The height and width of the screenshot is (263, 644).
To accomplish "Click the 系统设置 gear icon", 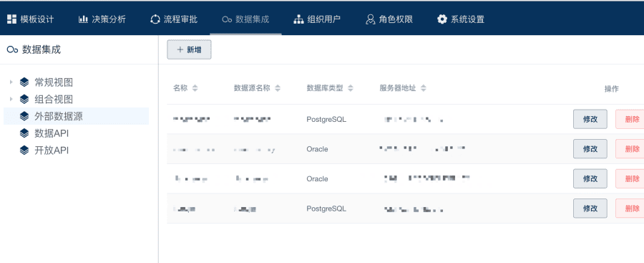I will 442,19.
